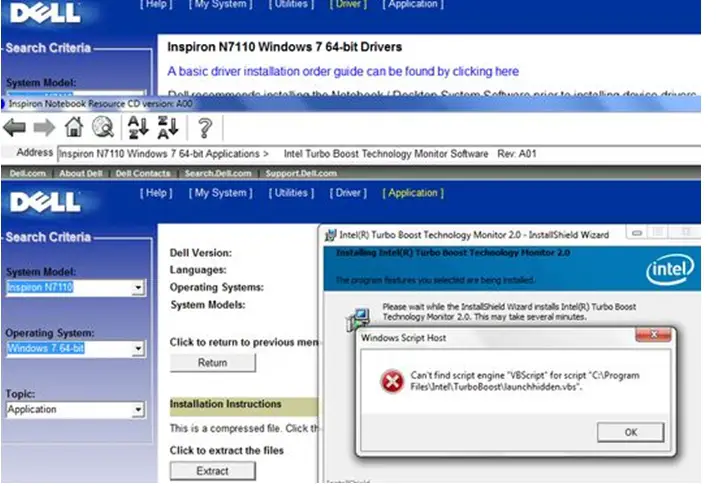This screenshot has height=486, width=716.
Task: Click the red error icon in Script Host dialog
Action: (392, 381)
